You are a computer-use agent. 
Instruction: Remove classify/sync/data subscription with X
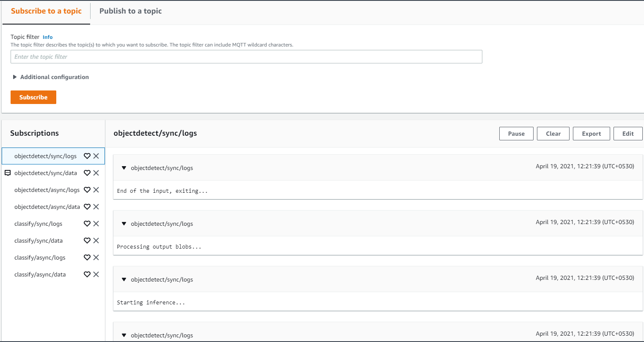(96, 241)
